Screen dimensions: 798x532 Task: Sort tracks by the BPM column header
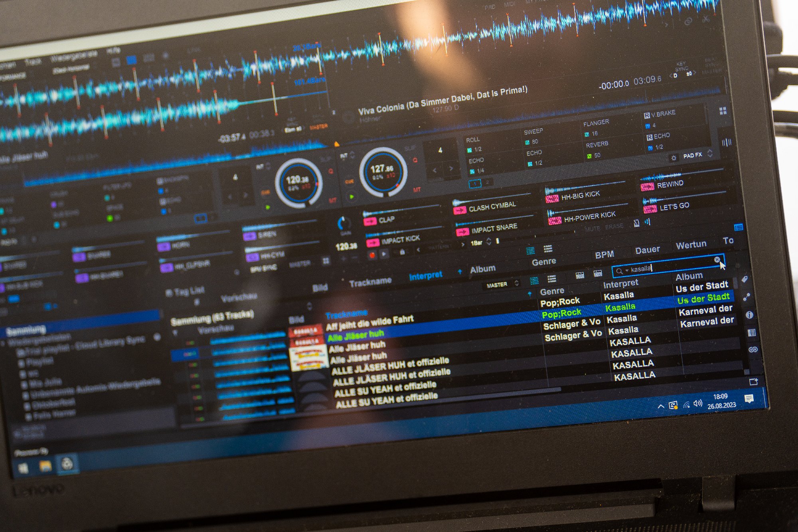coord(604,255)
